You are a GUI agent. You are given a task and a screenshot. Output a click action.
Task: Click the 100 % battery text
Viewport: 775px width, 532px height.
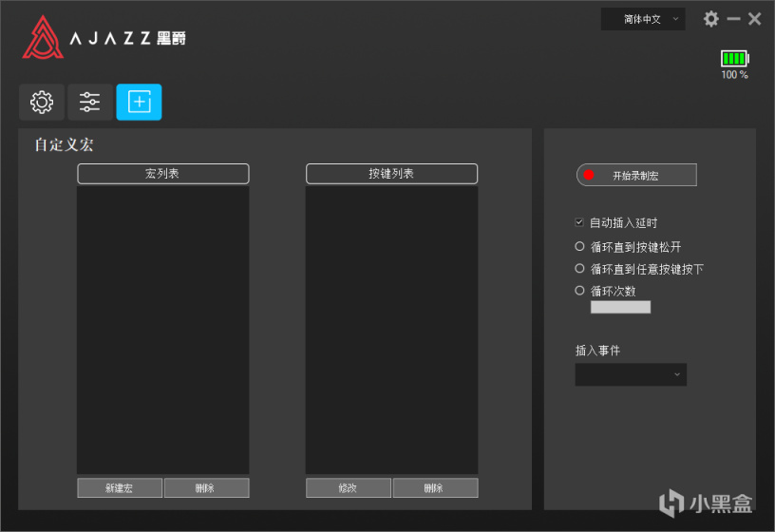[x=734, y=75]
